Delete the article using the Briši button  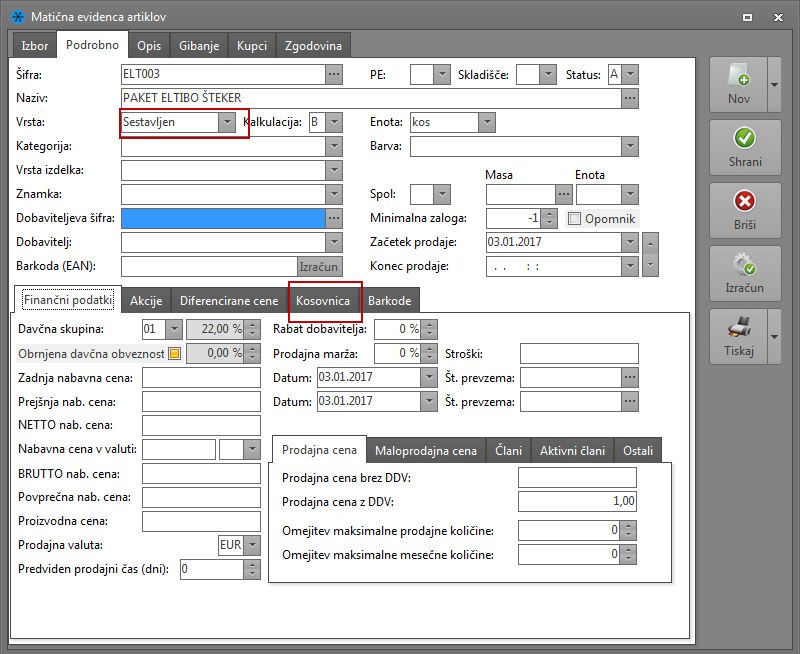coord(745,210)
